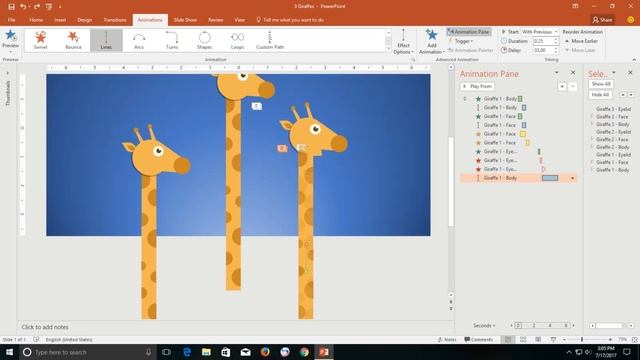Click the Save icon in Quick Access
The height and width of the screenshot is (360, 640).
pyautogui.click(x=11, y=7)
